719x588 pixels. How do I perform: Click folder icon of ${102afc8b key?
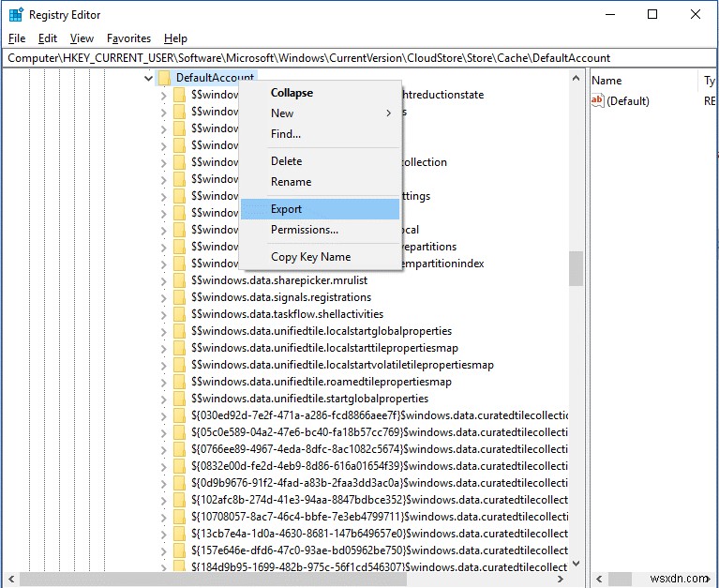179,500
